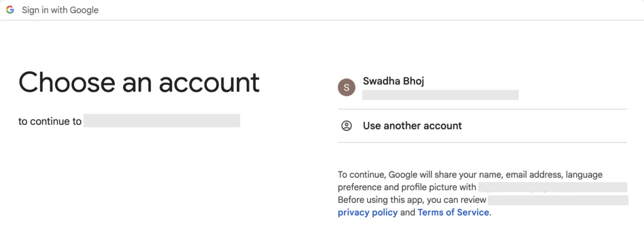Click the "to continue to" text
The image size is (644, 239).
click(x=50, y=121)
